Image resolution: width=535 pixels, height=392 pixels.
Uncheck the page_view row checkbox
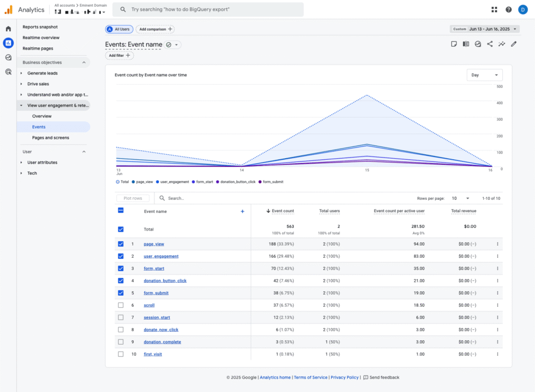(121, 244)
